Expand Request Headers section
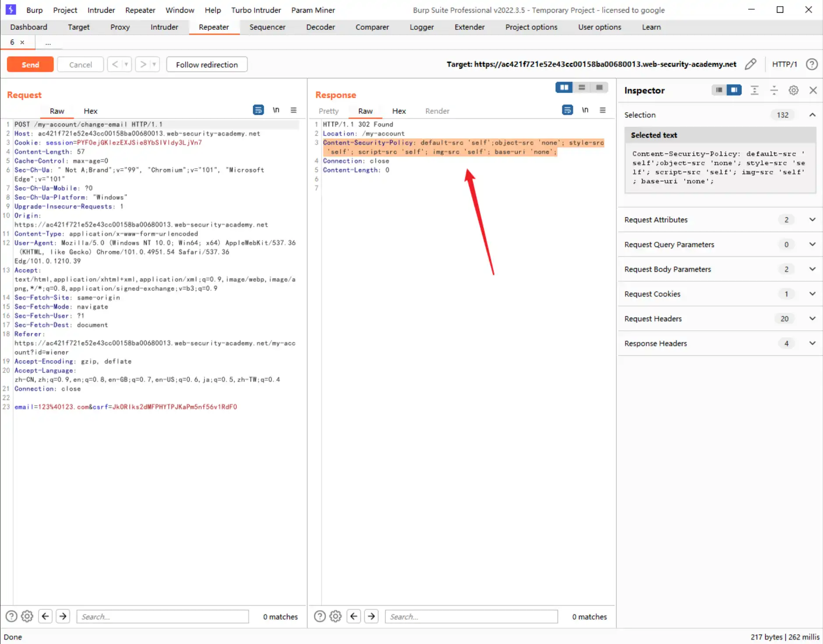The width and height of the screenshot is (823, 644). [x=812, y=318]
